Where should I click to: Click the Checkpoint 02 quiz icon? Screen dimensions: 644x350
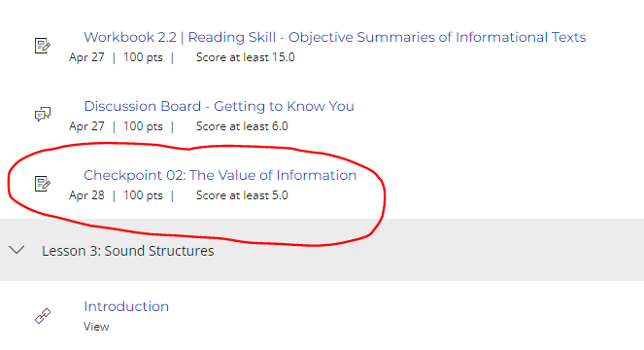[x=43, y=184]
